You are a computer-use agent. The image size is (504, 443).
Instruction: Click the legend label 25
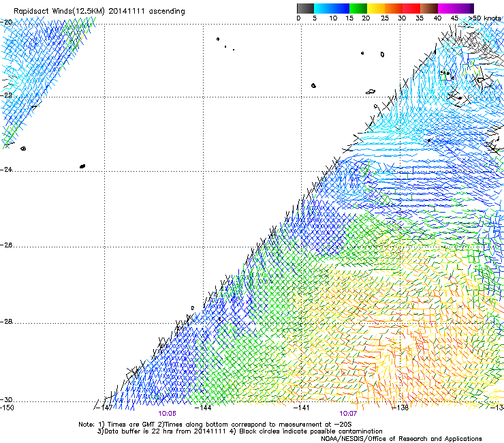(385, 18)
